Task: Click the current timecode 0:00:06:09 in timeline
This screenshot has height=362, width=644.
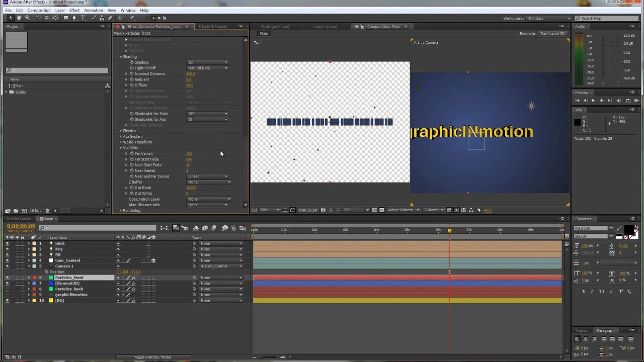Action: 21,226
